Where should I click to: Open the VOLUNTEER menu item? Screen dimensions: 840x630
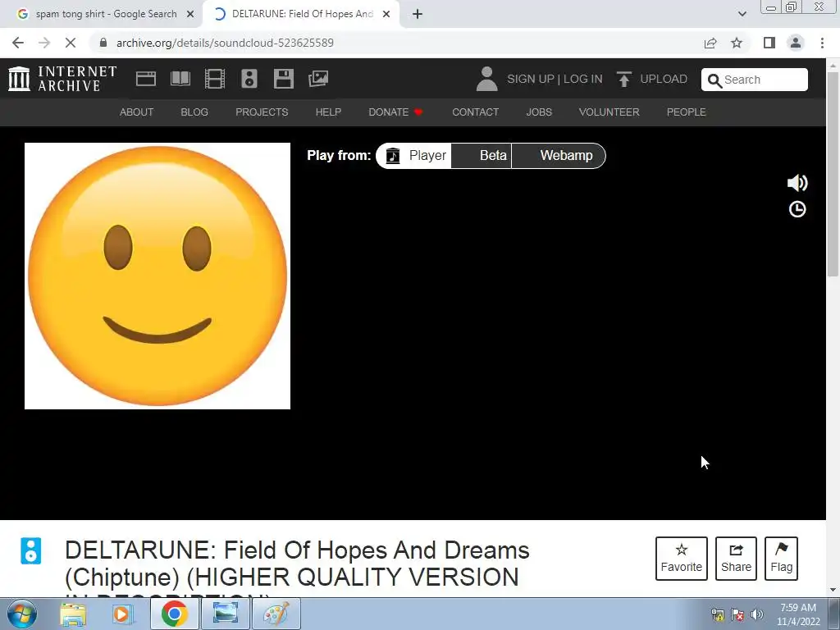click(609, 112)
